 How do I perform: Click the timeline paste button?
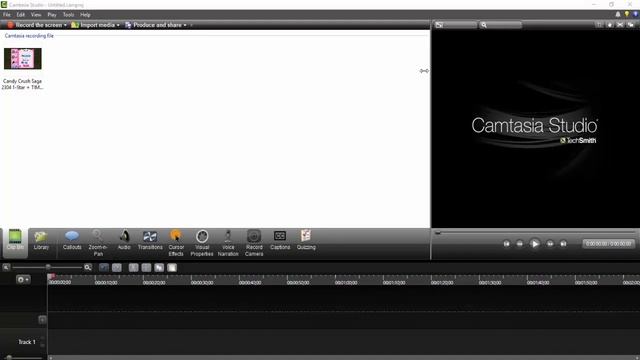pyautogui.click(x=172, y=268)
